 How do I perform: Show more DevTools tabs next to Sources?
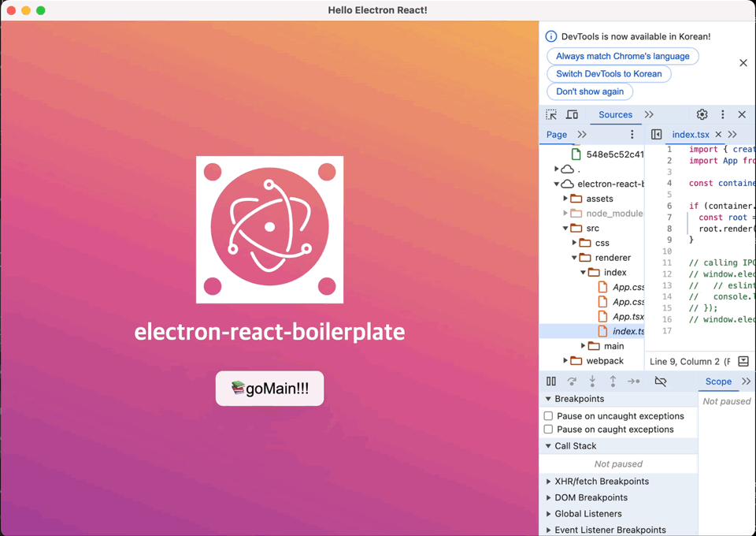tap(649, 114)
